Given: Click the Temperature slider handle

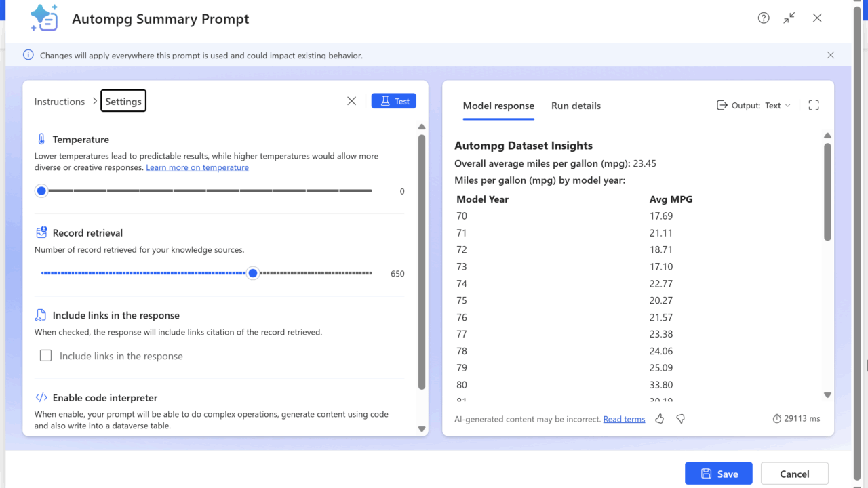Looking at the screenshot, I should tap(41, 191).
